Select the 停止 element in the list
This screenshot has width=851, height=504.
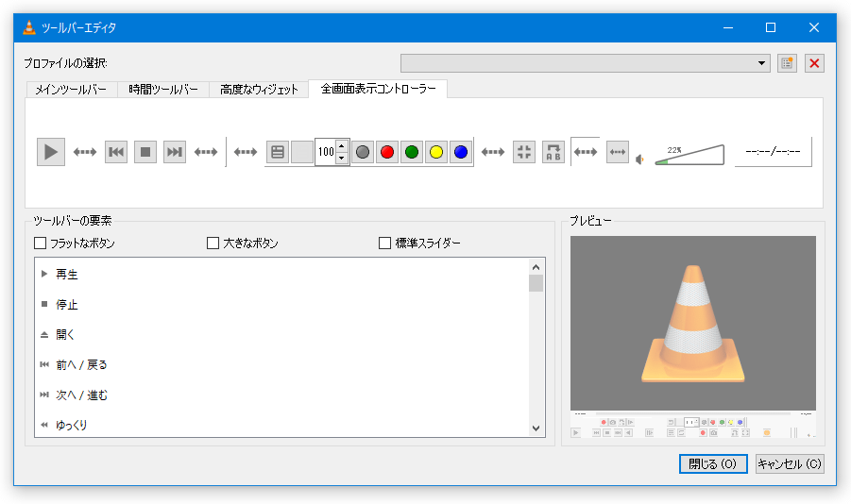pos(281,304)
